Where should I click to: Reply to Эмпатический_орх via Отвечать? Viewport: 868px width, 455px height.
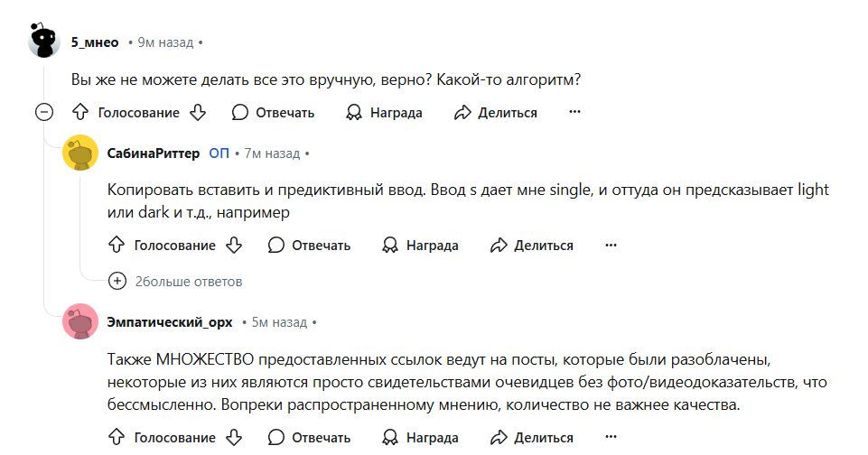pos(309,437)
